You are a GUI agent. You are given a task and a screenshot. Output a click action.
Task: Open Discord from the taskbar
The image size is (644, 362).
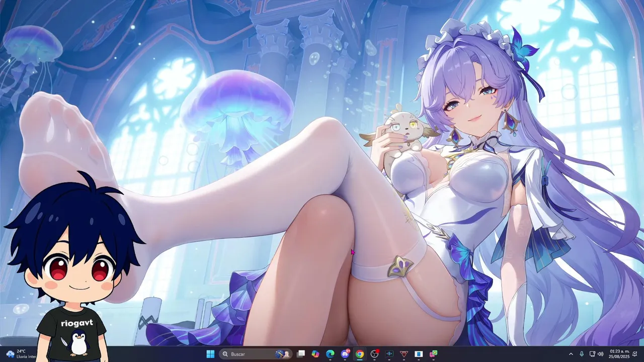345,354
